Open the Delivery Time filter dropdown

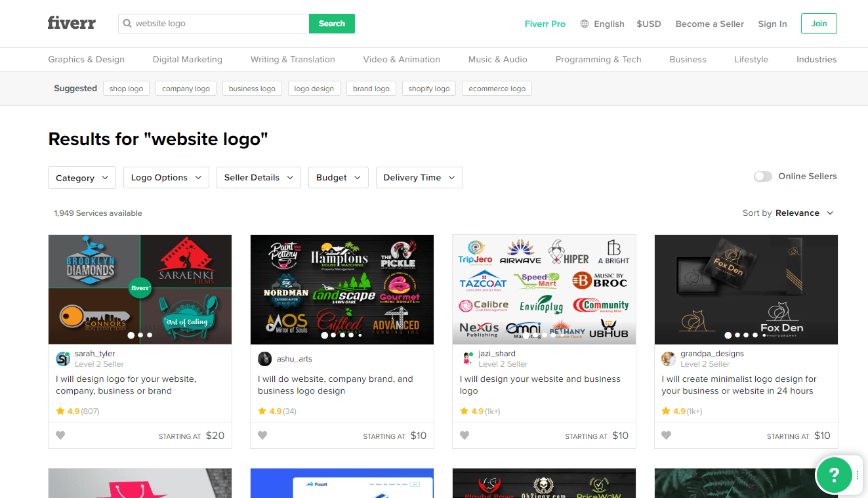click(419, 178)
